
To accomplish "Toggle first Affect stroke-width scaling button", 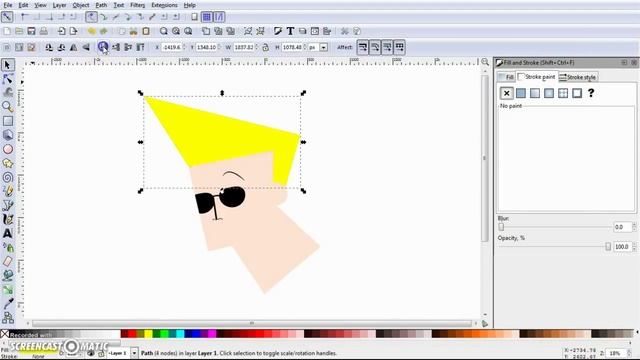I will coord(362,47).
